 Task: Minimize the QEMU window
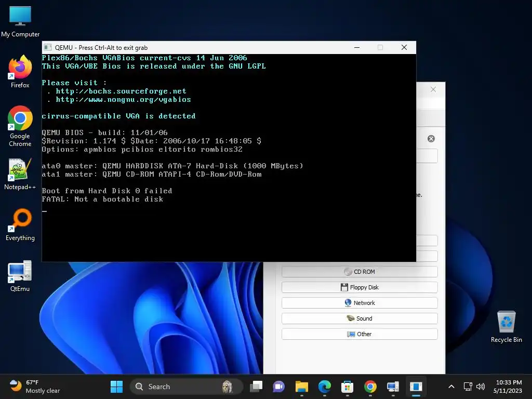tap(357, 47)
